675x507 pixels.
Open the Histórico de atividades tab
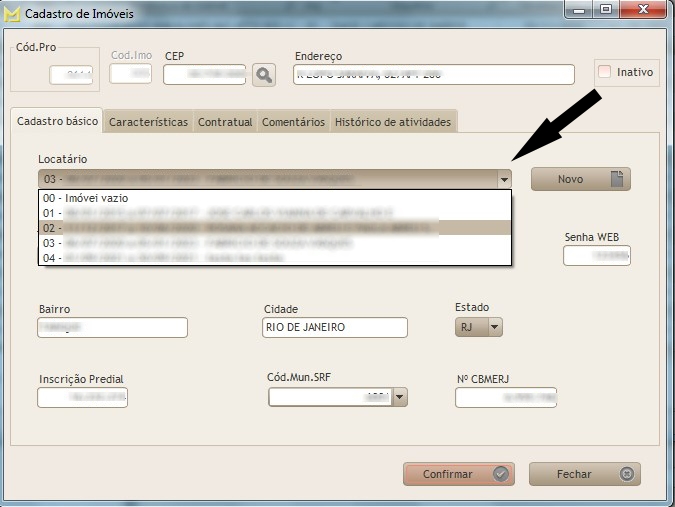pyautogui.click(x=392, y=122)
